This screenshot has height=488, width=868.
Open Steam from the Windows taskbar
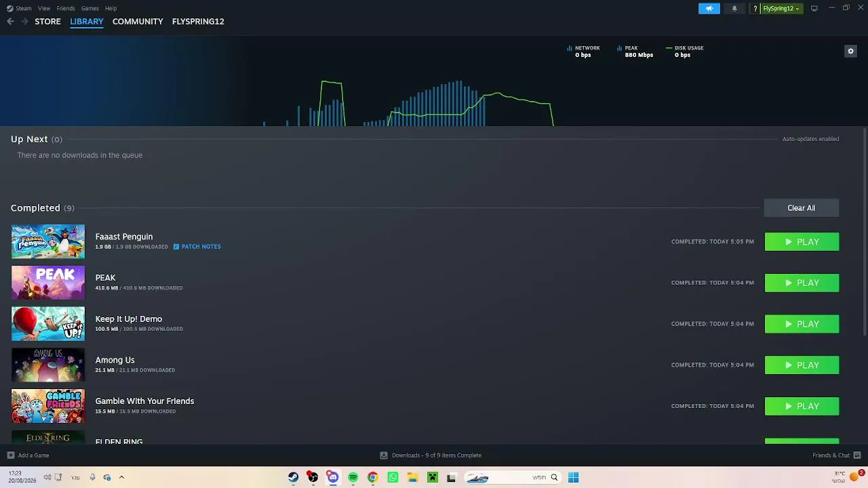pos(293,477)
